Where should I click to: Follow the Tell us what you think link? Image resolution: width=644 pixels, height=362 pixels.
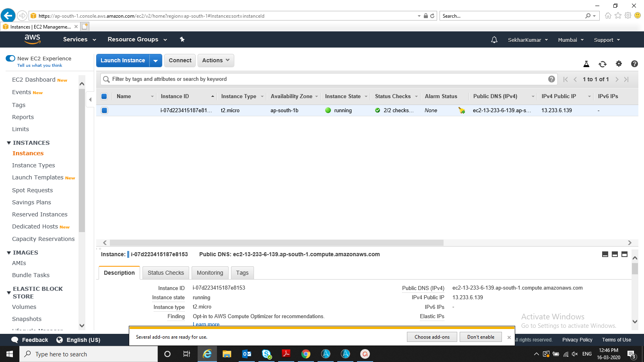(40, 66)
